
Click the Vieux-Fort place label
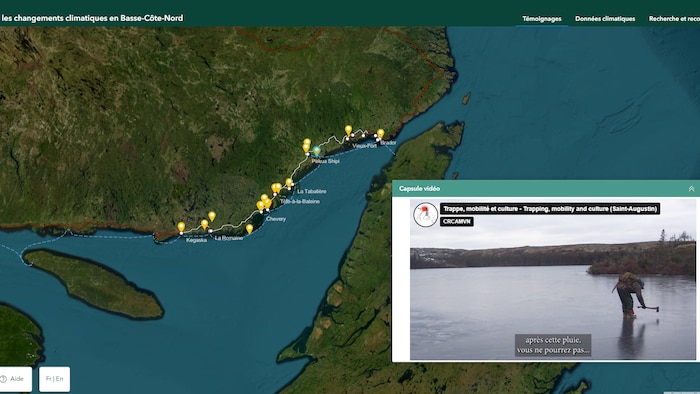(365, 146)
